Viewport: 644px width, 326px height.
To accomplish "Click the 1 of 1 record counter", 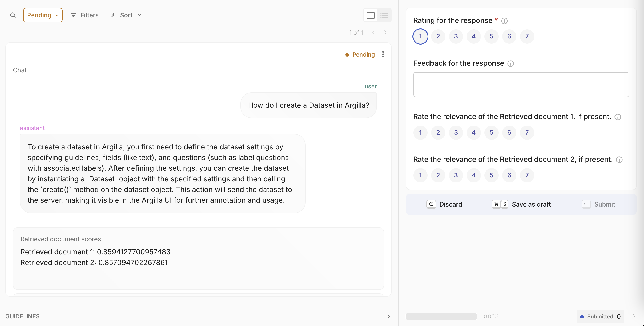I will pyautogui.click(x=356, y=33).
